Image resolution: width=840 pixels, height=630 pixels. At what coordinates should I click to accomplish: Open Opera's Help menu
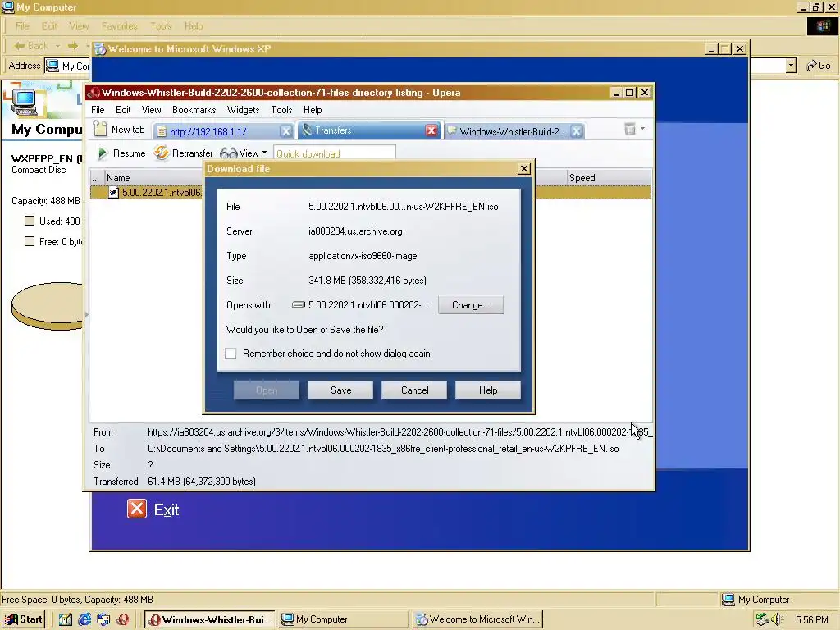tap(313, 110)
